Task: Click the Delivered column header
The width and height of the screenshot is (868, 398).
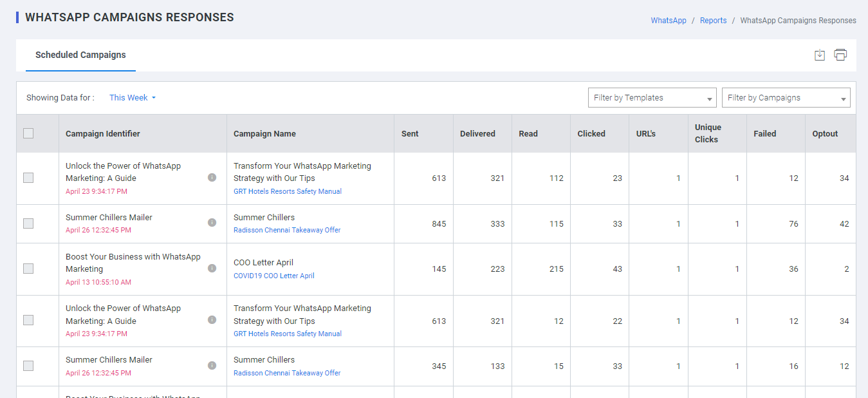Action: pos(477,134)
